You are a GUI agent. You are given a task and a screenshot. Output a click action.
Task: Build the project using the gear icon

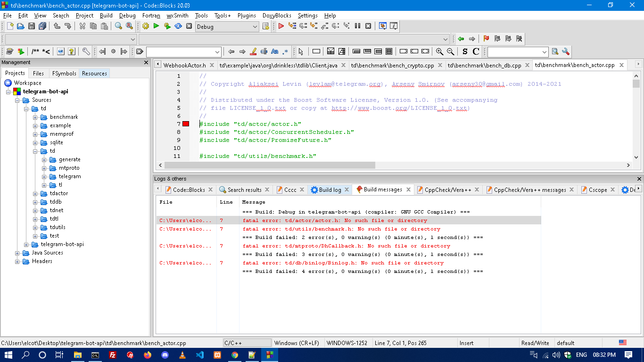pyautogui.click(x=145, y=26)
